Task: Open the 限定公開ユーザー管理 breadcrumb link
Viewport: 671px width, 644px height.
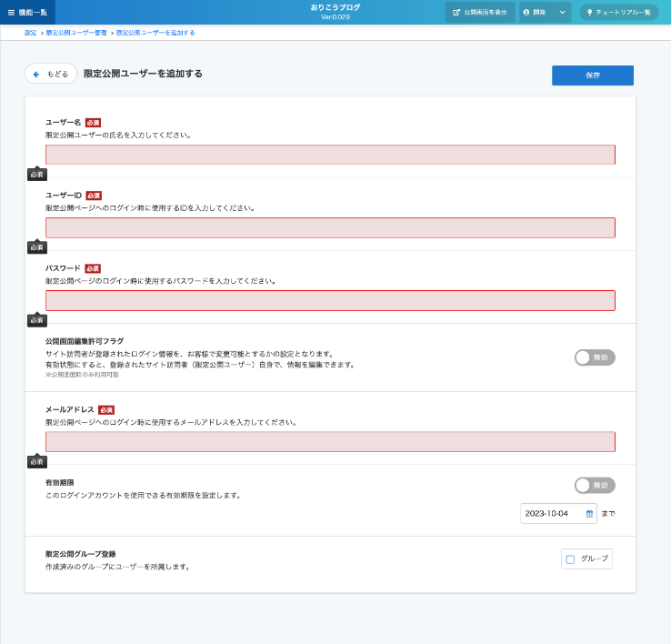Action: tap(76, 33)
